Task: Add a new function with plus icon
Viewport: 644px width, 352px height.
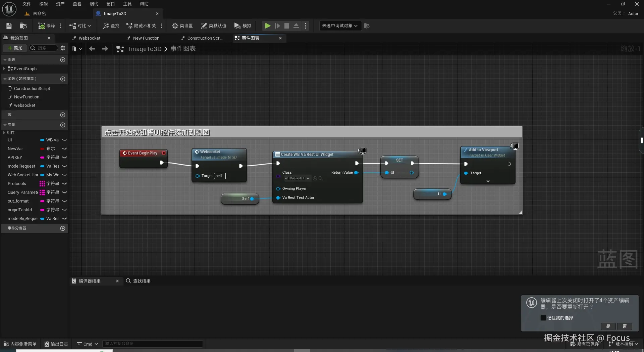Action: click(62, 79)
